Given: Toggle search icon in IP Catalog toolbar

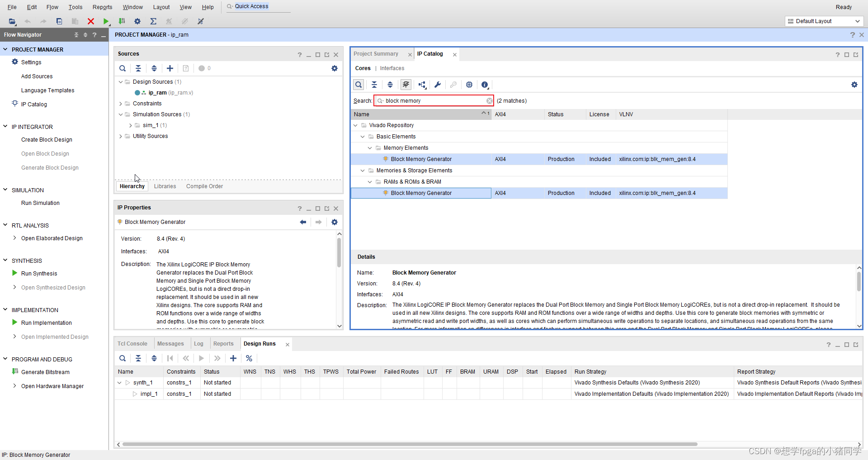Looking at the screenshot, I should point(359,85).
